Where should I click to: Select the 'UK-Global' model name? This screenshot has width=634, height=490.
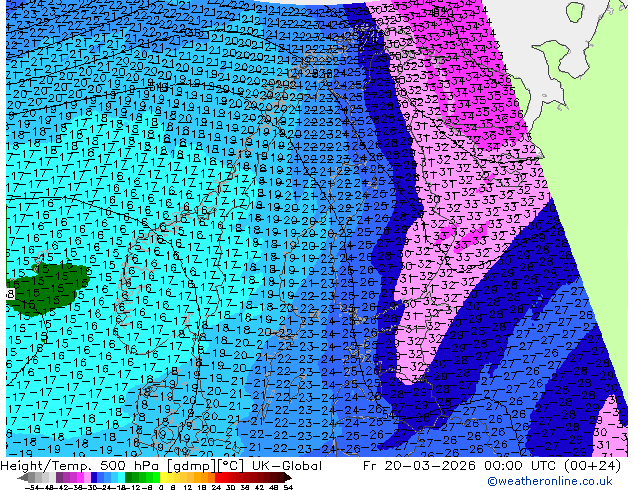click(287, 466)
